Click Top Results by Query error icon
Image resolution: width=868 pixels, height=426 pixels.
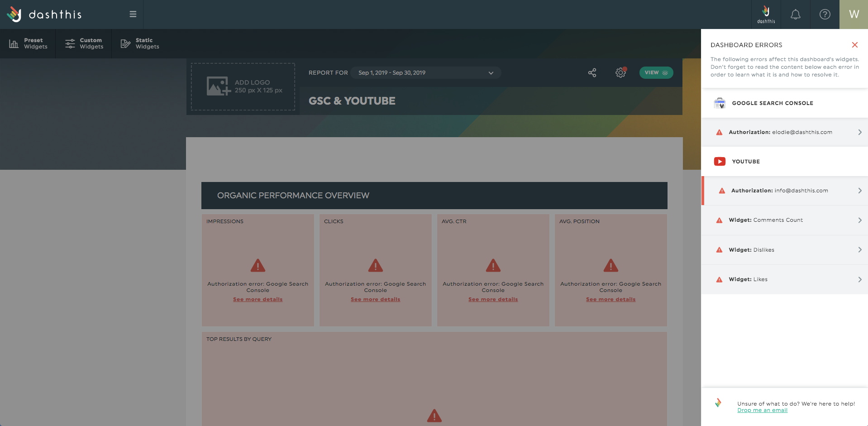(434, 416)
